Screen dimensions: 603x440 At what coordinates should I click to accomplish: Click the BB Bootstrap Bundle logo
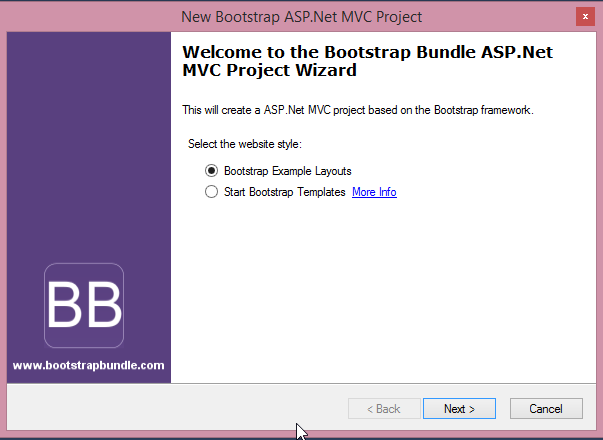[x=84, y=305]
